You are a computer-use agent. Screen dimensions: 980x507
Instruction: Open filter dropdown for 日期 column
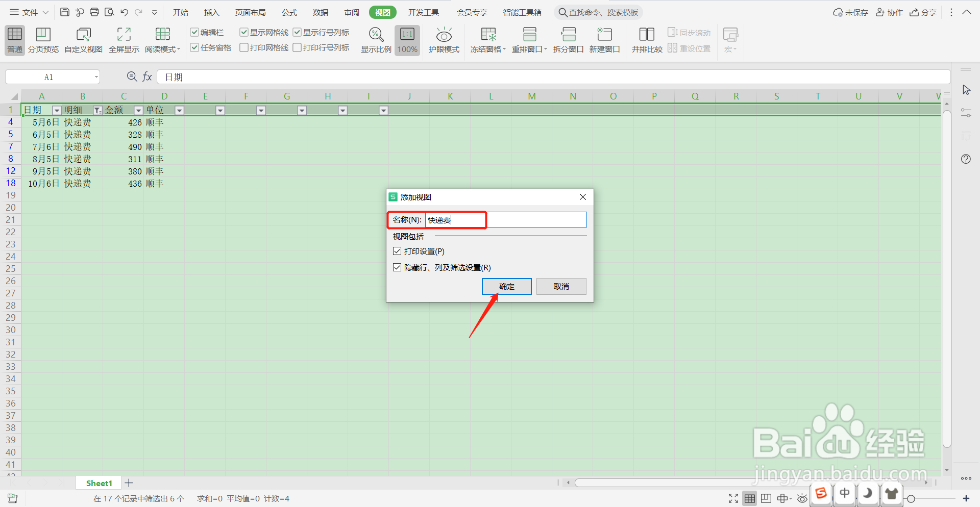click(x=57, y=110)
